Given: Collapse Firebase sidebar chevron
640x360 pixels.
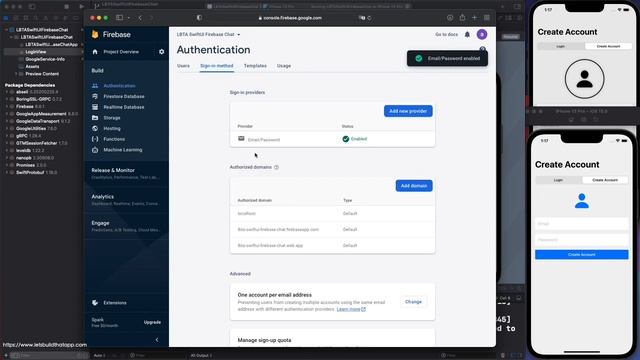Looking at the screenshot, I should click(157, 340).
